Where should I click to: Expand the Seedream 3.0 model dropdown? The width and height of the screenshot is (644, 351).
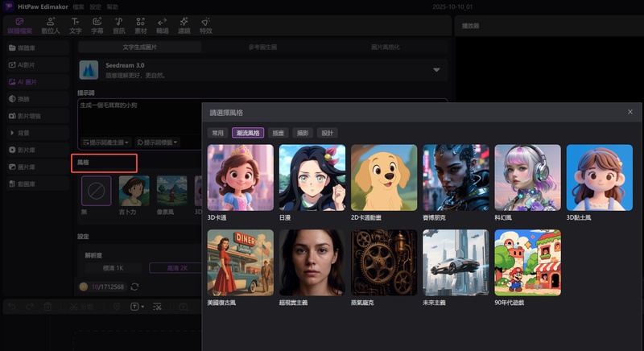[436, 70]
